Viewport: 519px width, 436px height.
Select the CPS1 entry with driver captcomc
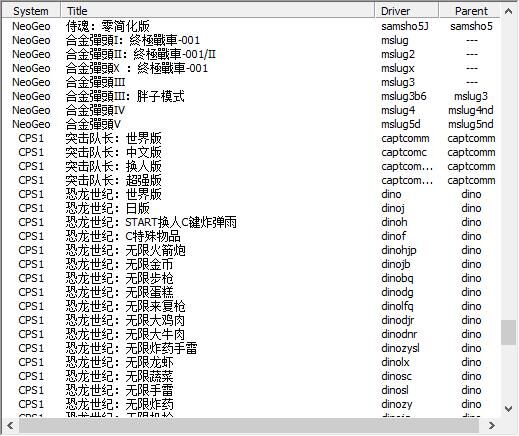tap(251, 152)
